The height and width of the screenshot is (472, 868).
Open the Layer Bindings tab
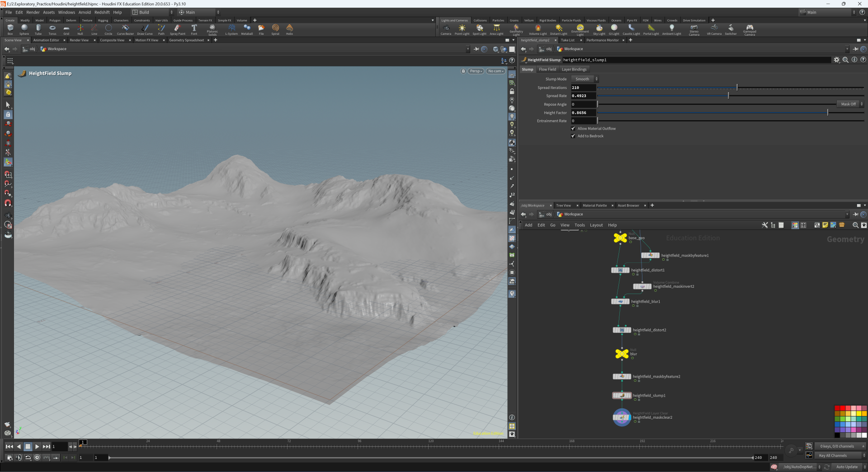coord(574,70)
